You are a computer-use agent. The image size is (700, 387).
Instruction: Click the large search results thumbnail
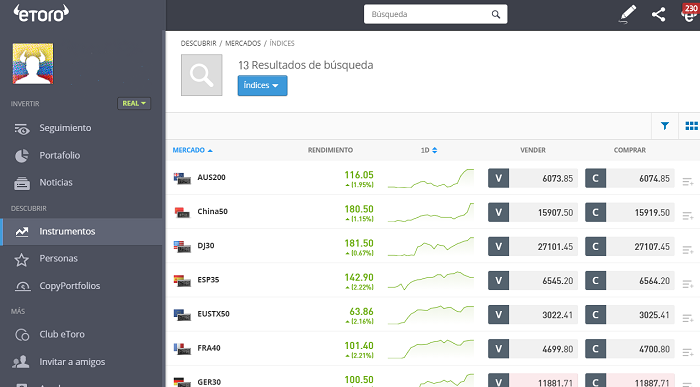point(201,75)
